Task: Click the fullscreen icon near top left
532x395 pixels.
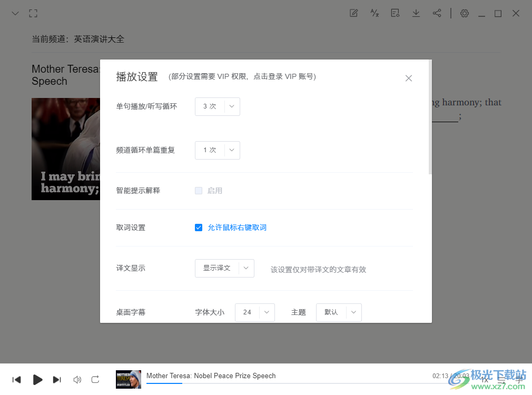Action: pos(33,13)
